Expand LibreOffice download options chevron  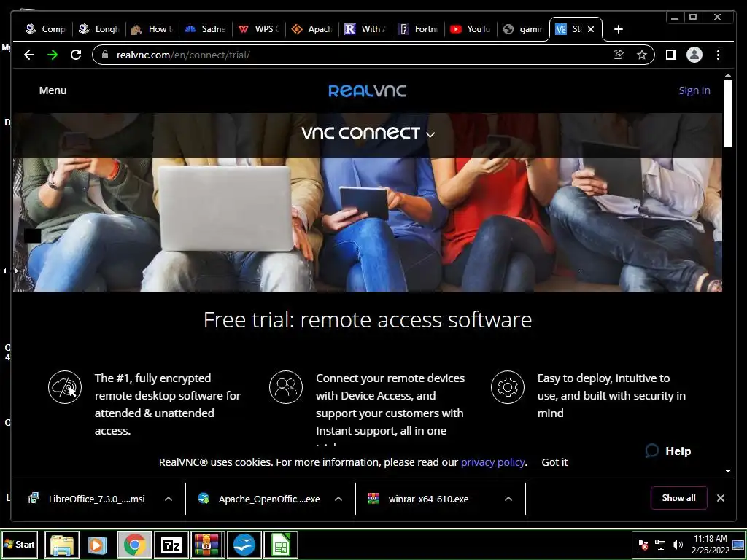pos(169,499)
